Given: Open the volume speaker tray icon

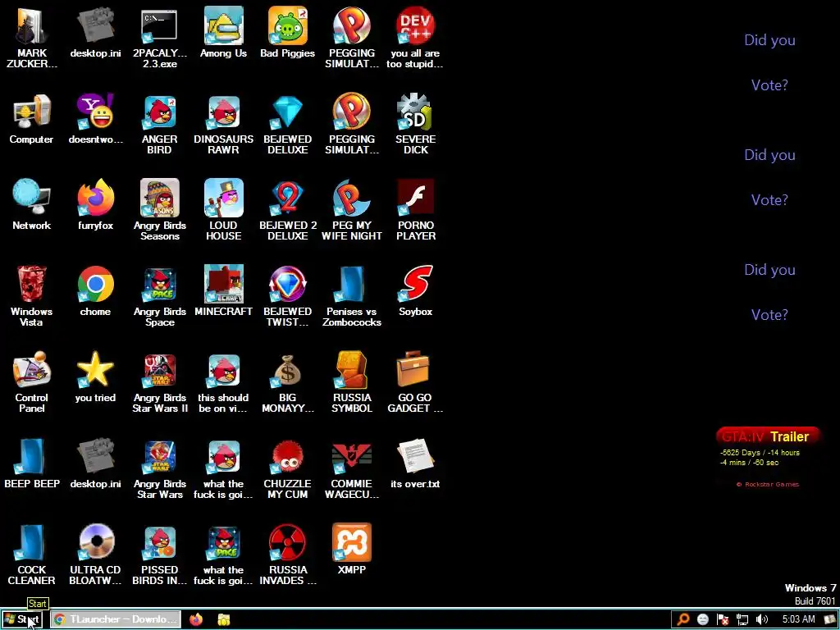Looking at the screenshot, I should (x=762, y=619).
